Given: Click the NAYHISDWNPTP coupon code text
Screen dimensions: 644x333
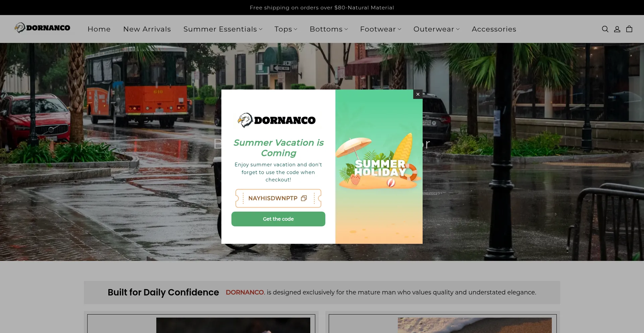Looking at the screenshot, I should click(273, 198).
